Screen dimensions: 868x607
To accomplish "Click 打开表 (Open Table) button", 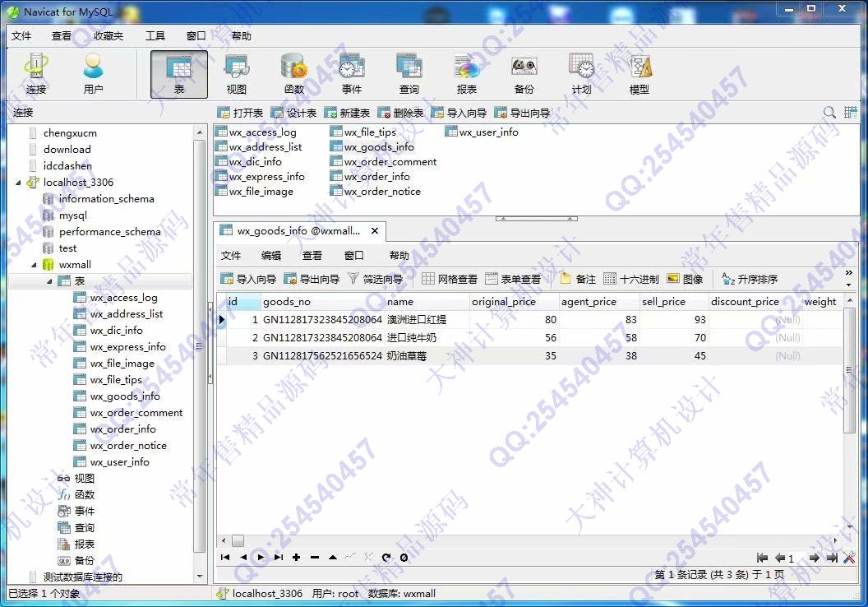I will pyautogui.click(x=240, y=113).
